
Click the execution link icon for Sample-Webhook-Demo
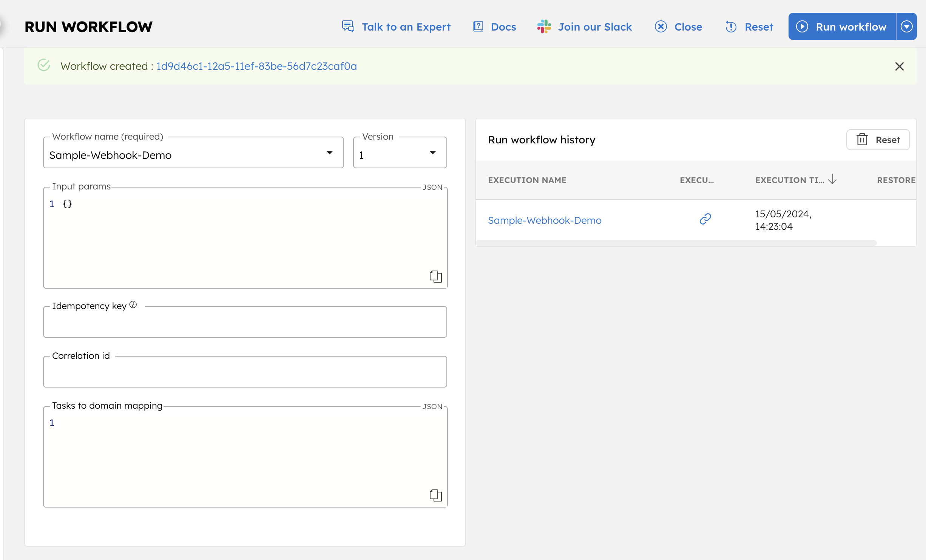click(705, 219)
